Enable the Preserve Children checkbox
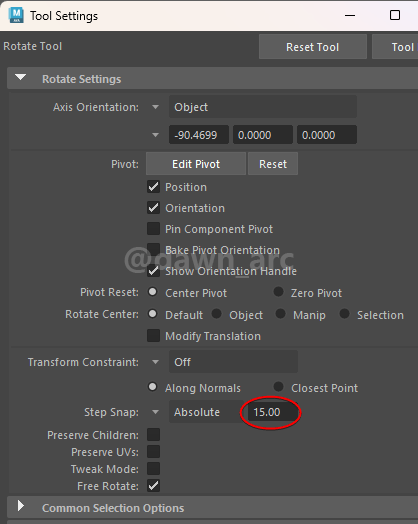 [153, 435]
